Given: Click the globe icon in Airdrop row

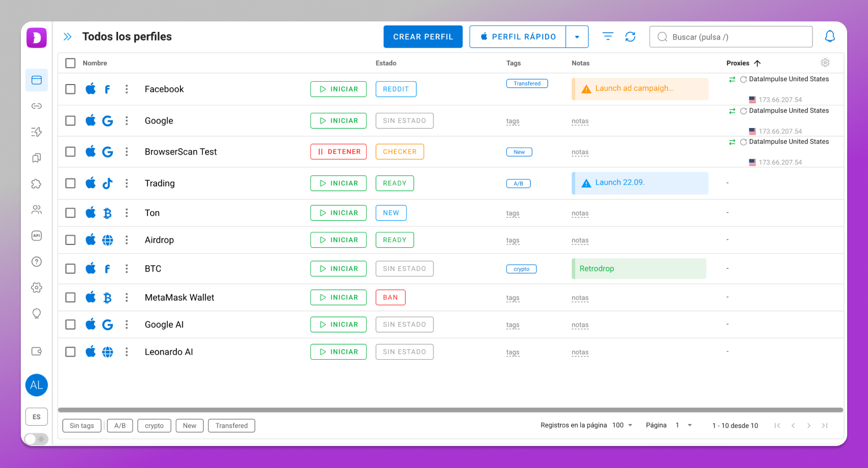Looking at the screenshot, I should [108, 240].
